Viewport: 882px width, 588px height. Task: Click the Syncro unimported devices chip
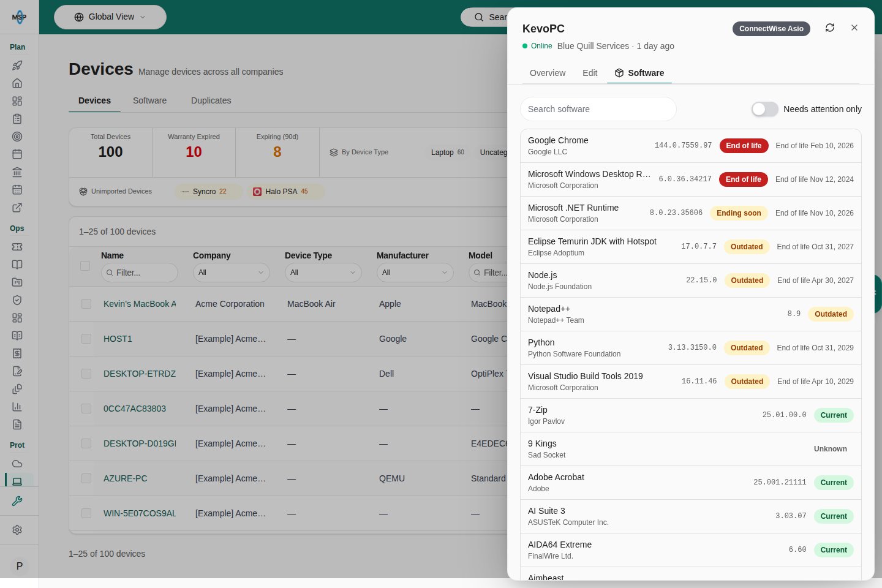pyautogui.click(x=208, y=192)
